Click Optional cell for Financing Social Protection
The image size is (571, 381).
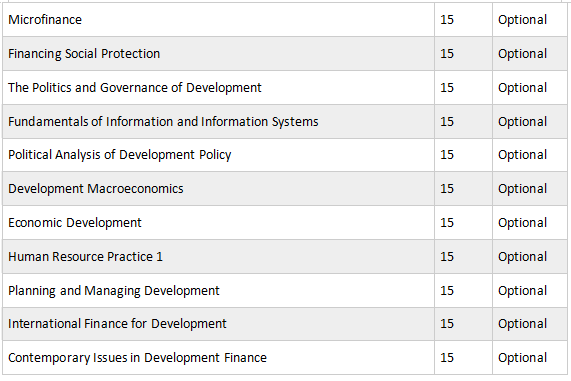point(530,54)
